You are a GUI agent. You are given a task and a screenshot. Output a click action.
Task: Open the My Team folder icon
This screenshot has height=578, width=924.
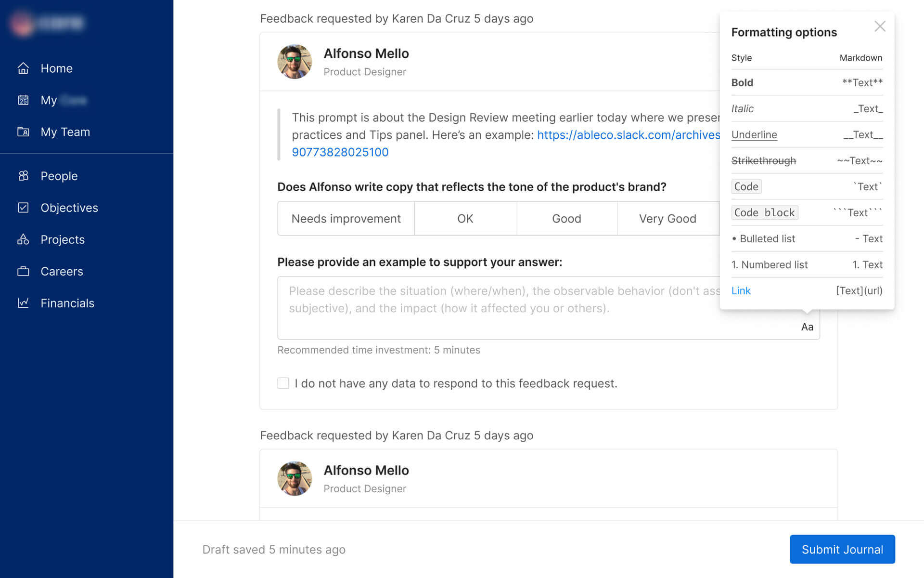tap(23, 132)
